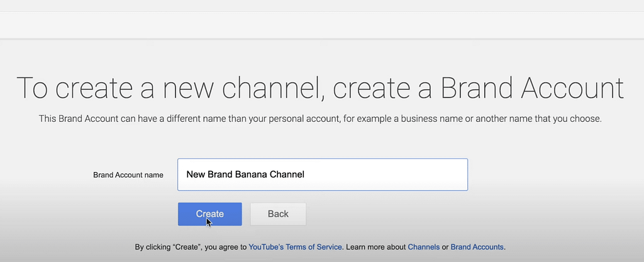Click the word 'Banana' in the text box
Screen dimensions: 644x262
[x=251, y=175]
